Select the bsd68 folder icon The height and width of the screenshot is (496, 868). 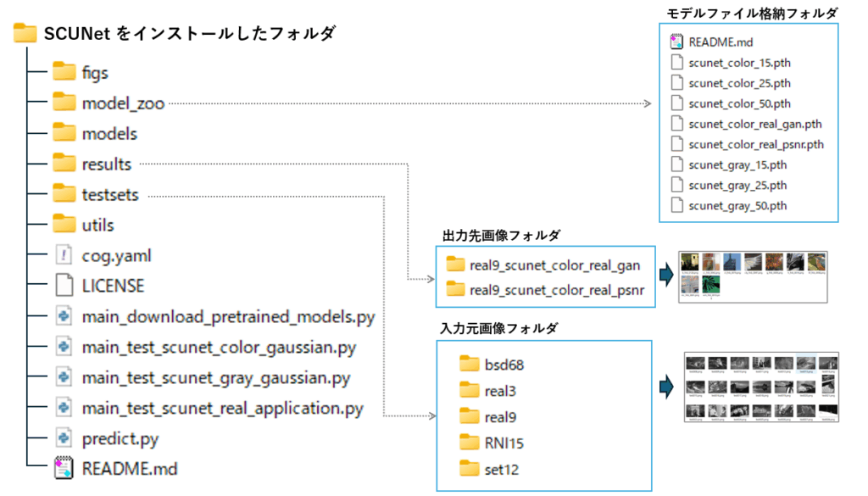(470, 364)
